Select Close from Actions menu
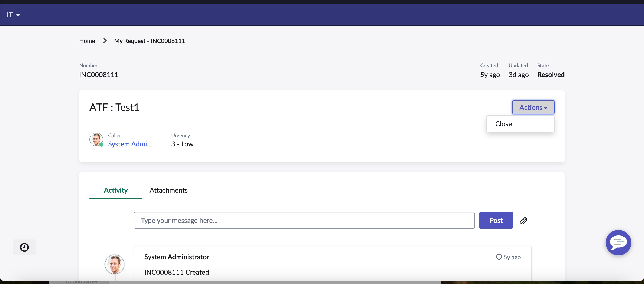 503,124
